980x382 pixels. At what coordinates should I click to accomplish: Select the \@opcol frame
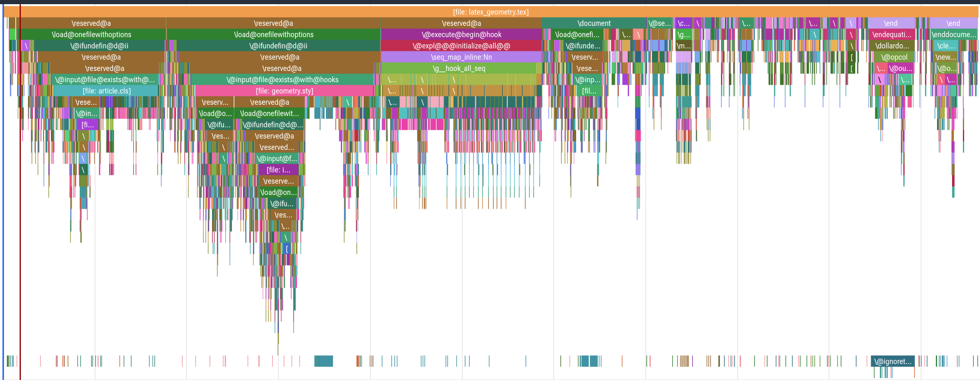click(894, 57)
